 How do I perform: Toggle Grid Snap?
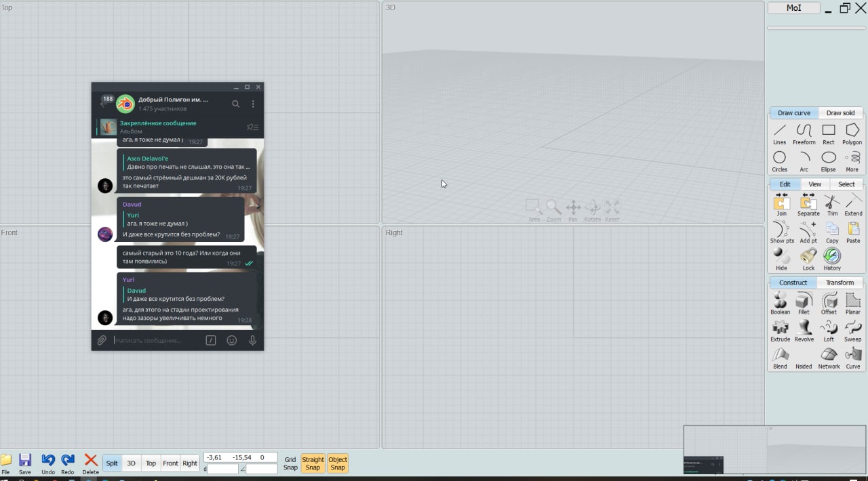tap(290, 463)
